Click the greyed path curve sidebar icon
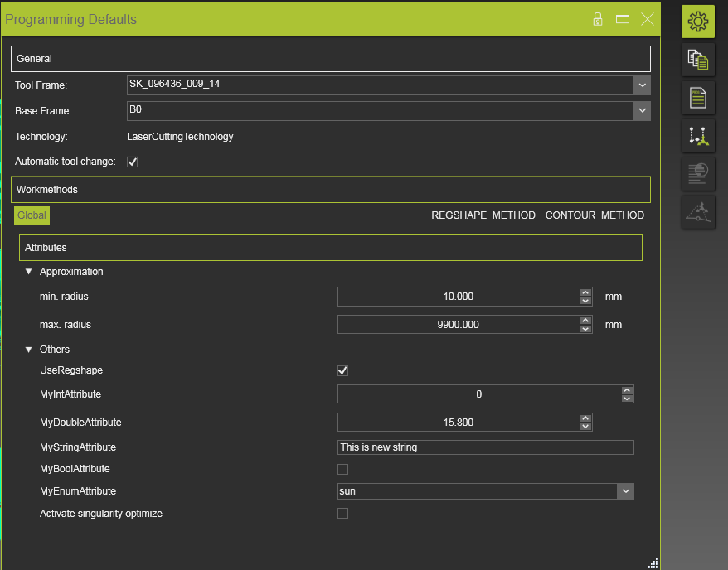728x570 pixels. pos(698,212)
